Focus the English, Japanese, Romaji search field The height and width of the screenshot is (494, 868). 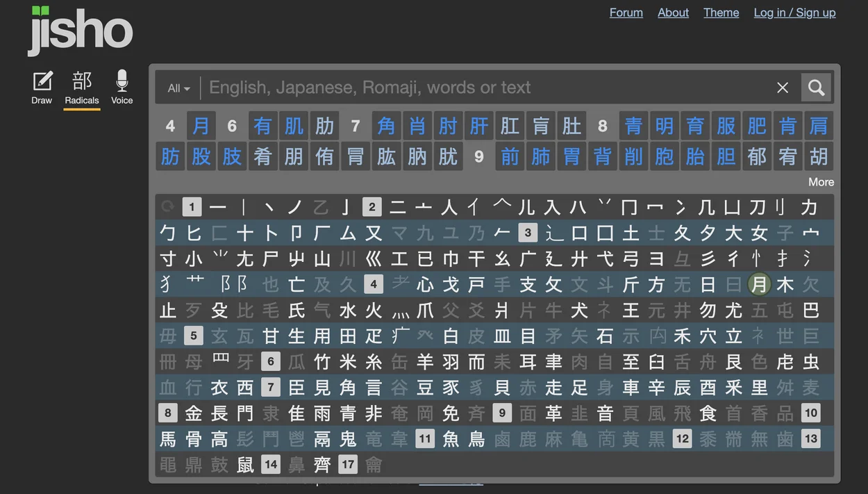click(486, 88)
